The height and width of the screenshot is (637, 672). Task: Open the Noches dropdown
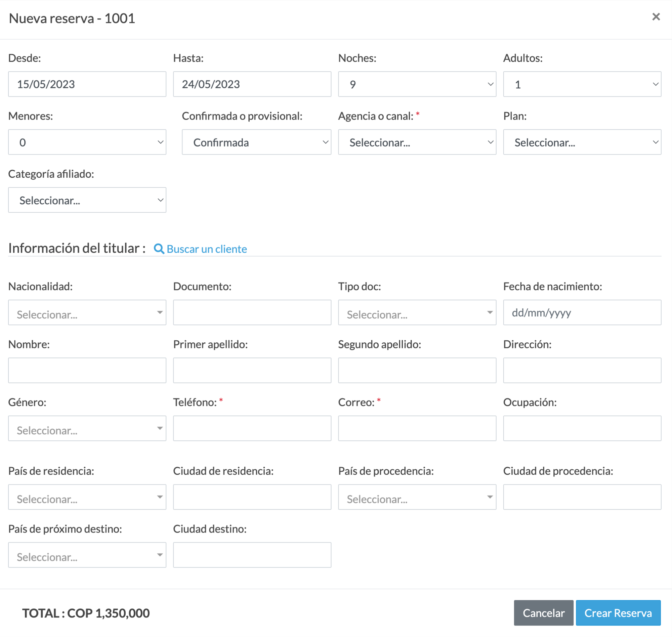coord(417,84)
